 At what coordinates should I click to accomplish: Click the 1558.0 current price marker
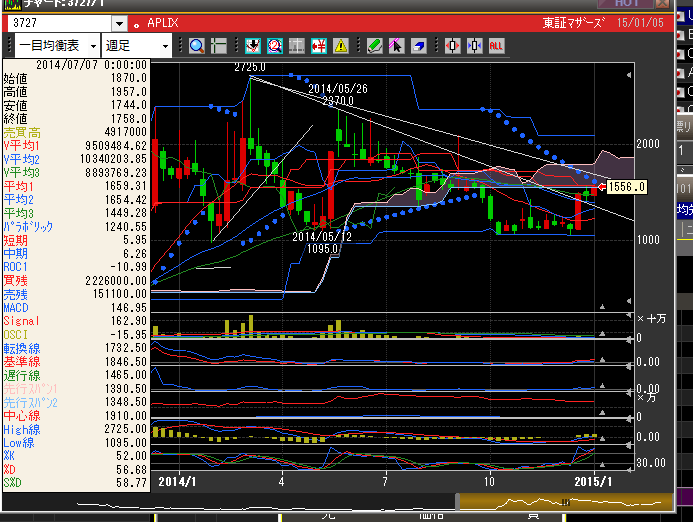(627, 187)
